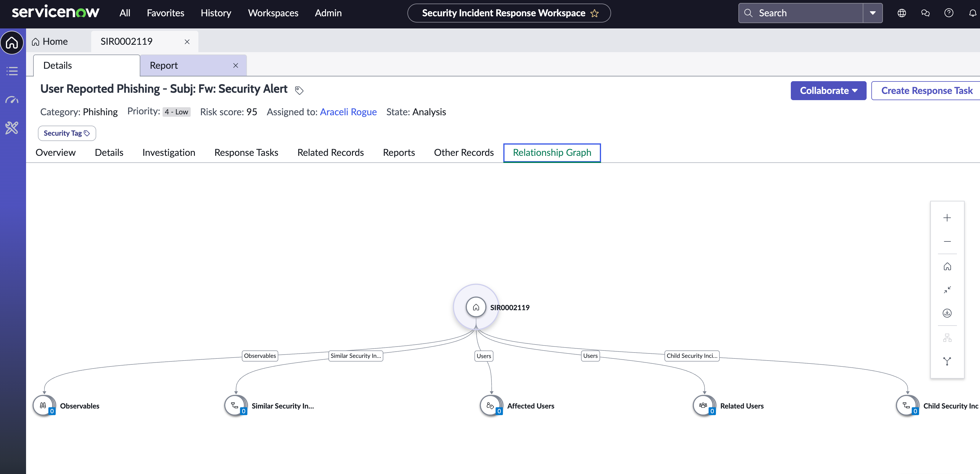Click the Affected Users node icon

pos(491,406)
